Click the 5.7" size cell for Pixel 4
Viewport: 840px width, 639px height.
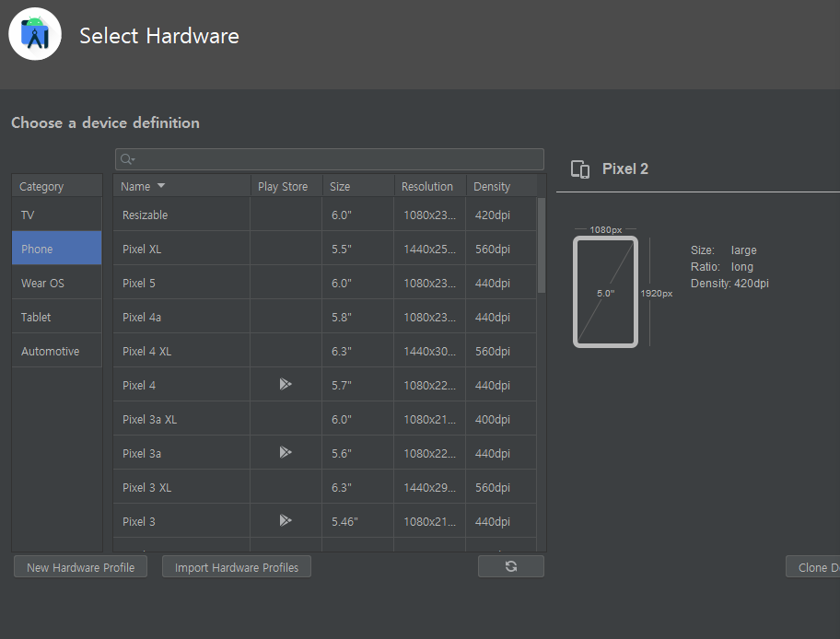(x=358, y=385)
